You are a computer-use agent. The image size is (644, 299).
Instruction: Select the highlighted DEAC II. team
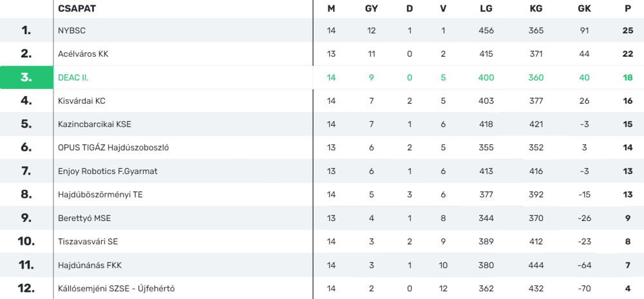[73, 77]
